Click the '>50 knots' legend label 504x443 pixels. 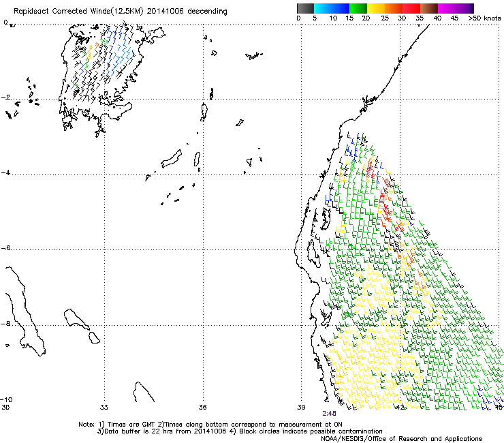point(484,18)
